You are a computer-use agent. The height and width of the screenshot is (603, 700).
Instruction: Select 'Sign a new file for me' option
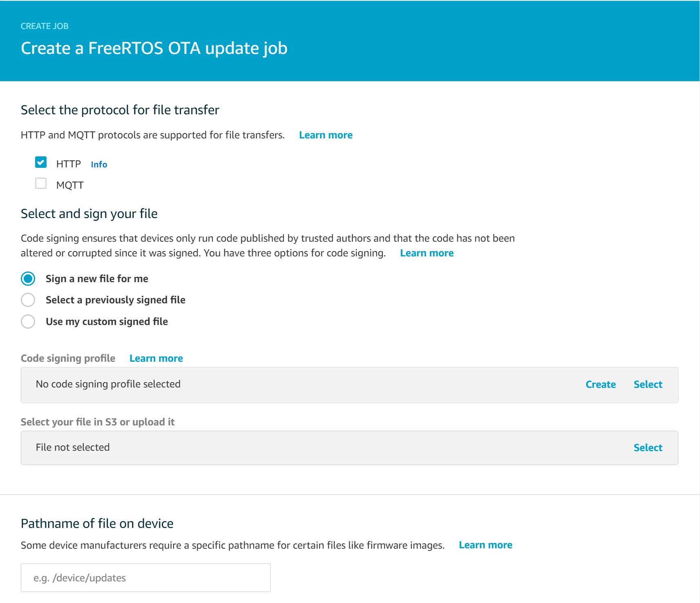point(28,279)
